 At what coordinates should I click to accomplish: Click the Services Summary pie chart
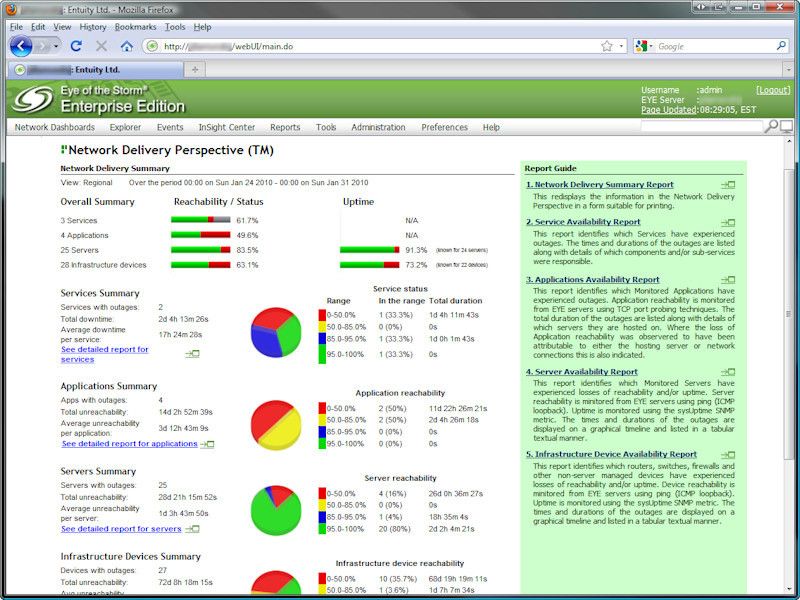[x=275, y=332]
